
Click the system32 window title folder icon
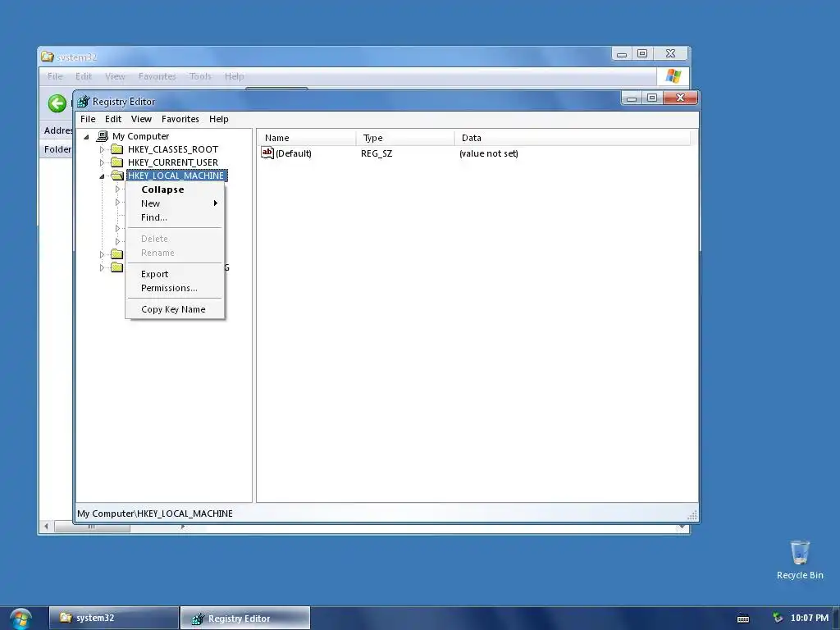point(48,57)
